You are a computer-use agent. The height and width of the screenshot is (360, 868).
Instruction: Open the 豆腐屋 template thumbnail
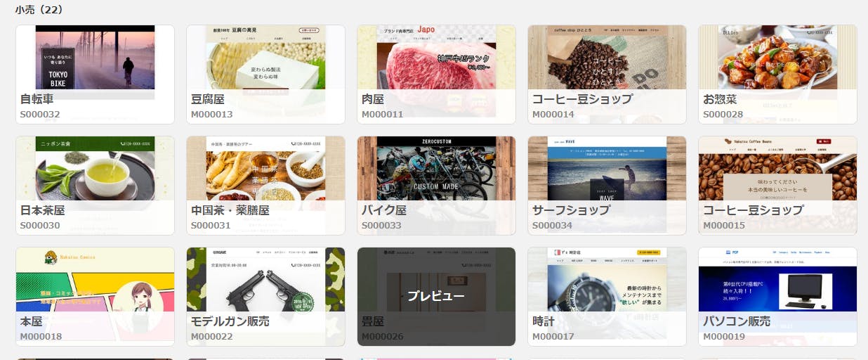pos(265,75)
